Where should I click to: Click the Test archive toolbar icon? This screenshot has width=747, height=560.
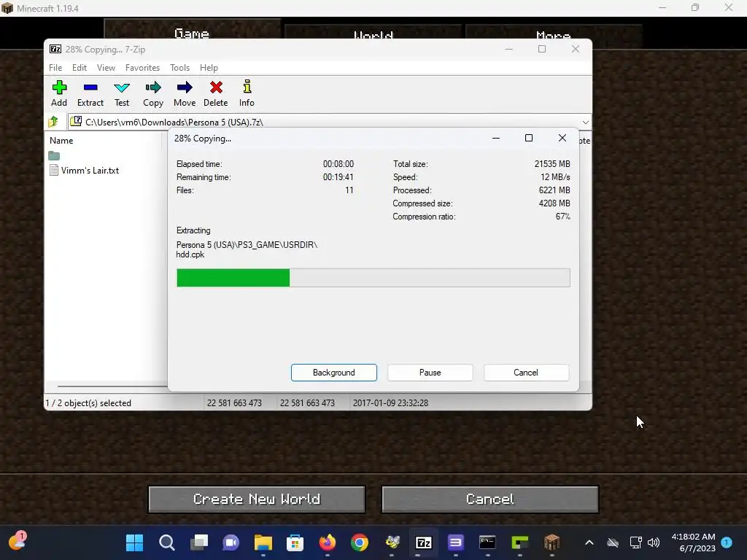point(122,93)
